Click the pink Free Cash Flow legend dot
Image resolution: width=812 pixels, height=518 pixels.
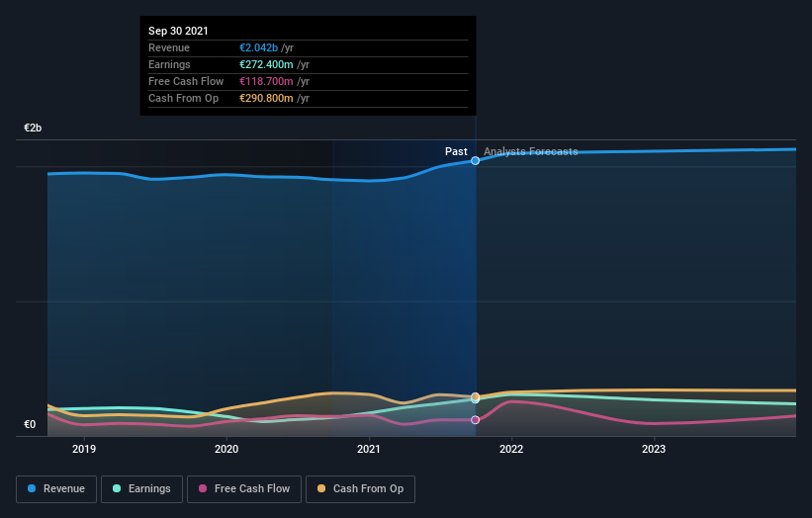pyautogui.click(x=203, y=488)
